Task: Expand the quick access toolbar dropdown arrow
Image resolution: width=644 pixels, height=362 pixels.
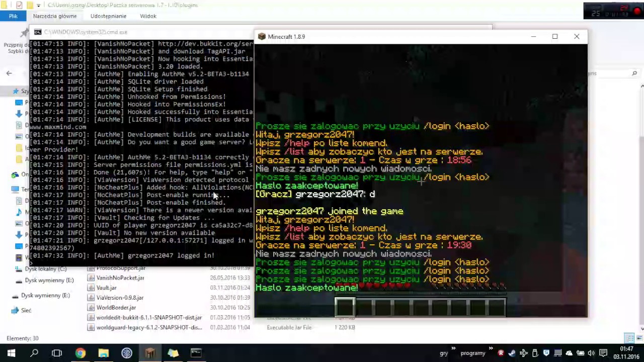Action: (40, 6)
